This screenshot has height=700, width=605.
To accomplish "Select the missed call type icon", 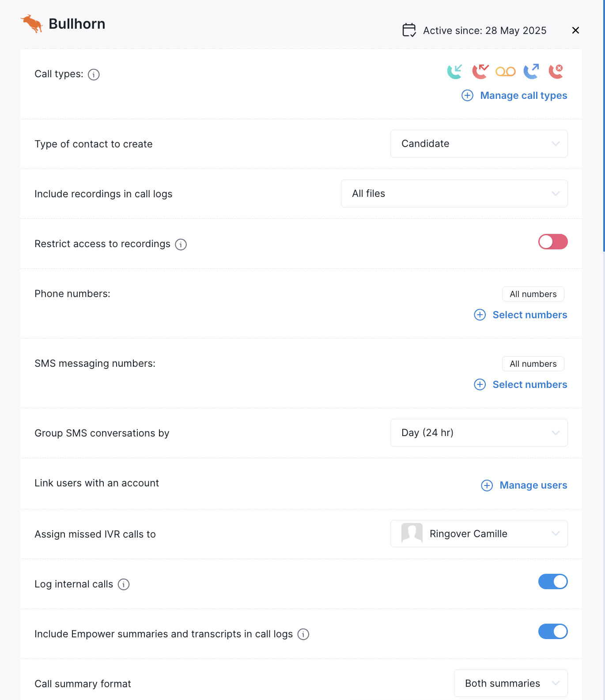I will 480,72.
